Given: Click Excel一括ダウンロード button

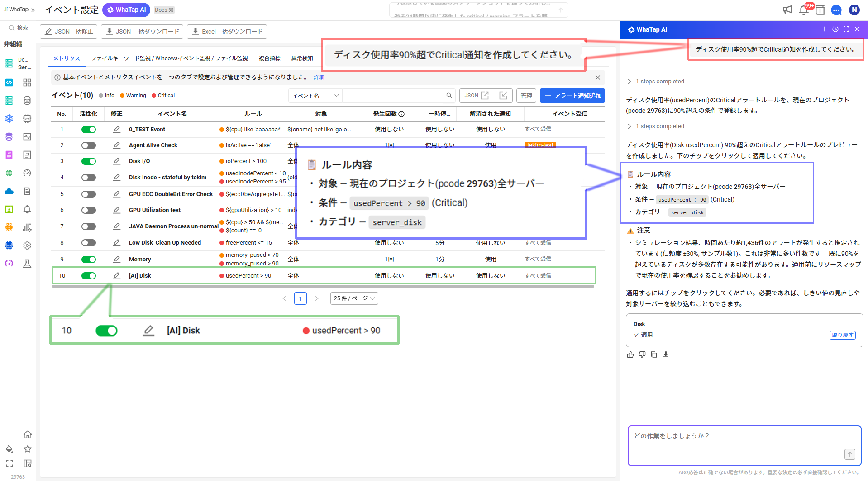Looking at the screenshot, I should 227,31.
